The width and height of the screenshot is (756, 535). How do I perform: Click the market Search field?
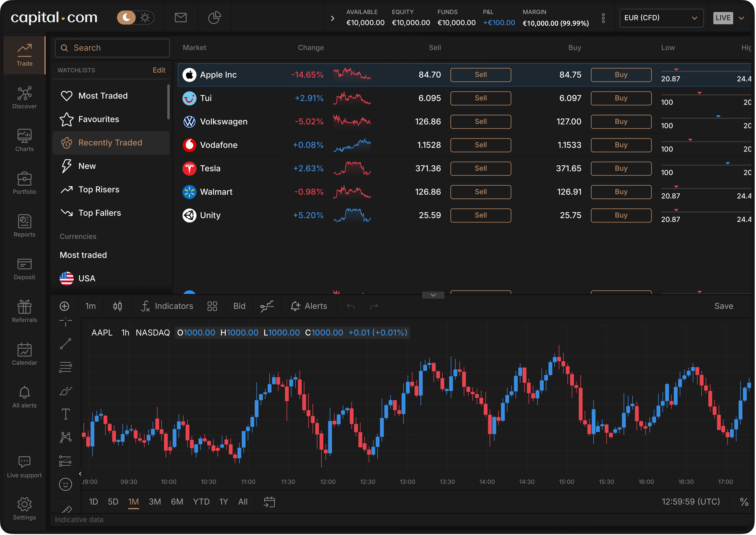click(x=113, y=48)
